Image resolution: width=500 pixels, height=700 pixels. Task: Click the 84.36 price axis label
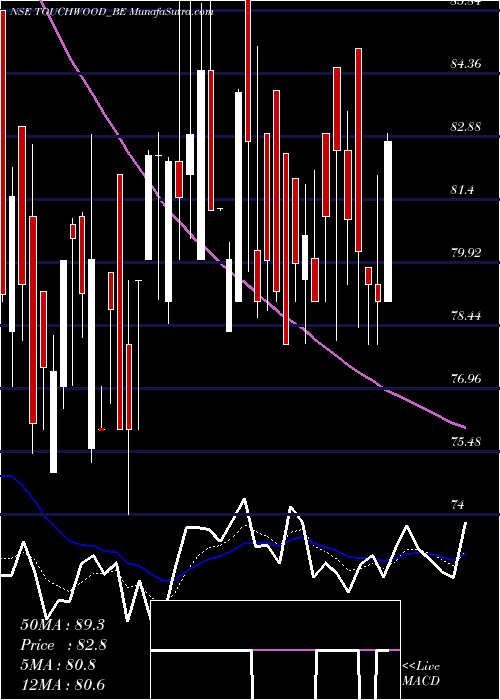(x=466, y=64)
